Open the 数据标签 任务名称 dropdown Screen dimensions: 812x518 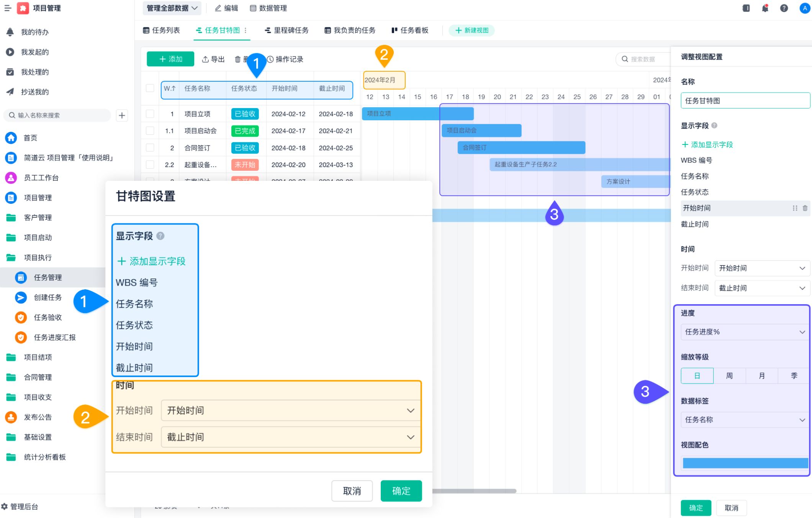(745, 420)
